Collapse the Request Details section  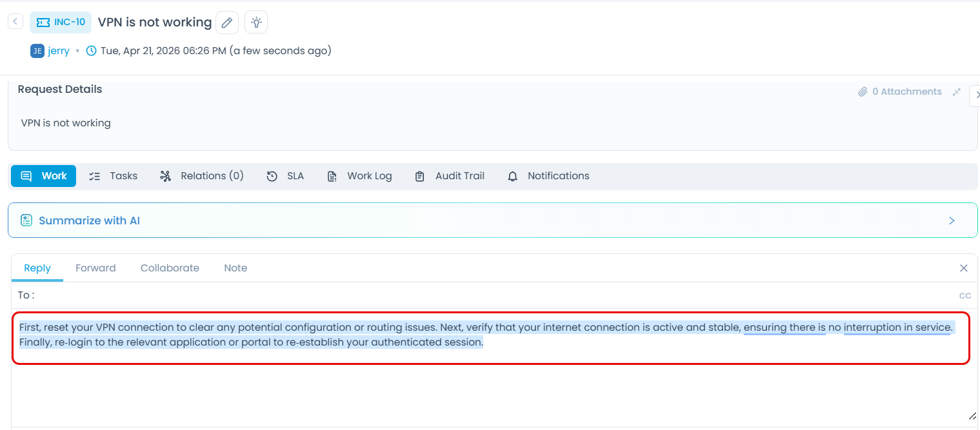click(957, 92)
